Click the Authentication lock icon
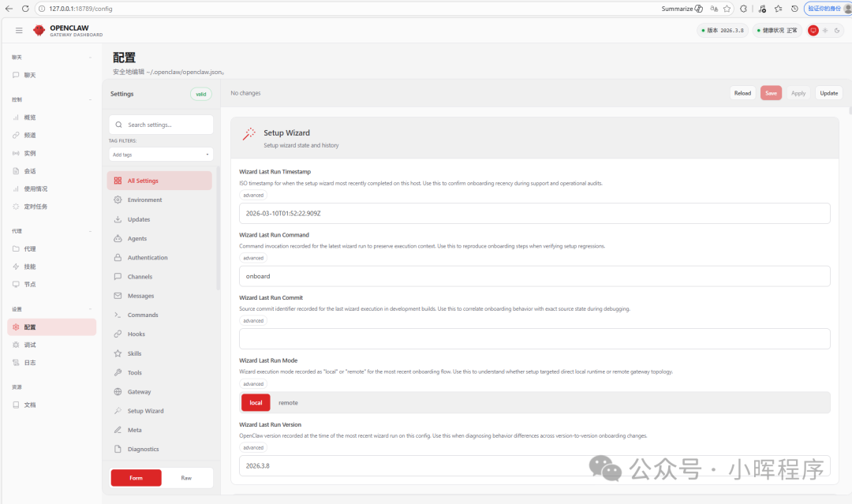852x504 pixels. (x=118, y=258)
